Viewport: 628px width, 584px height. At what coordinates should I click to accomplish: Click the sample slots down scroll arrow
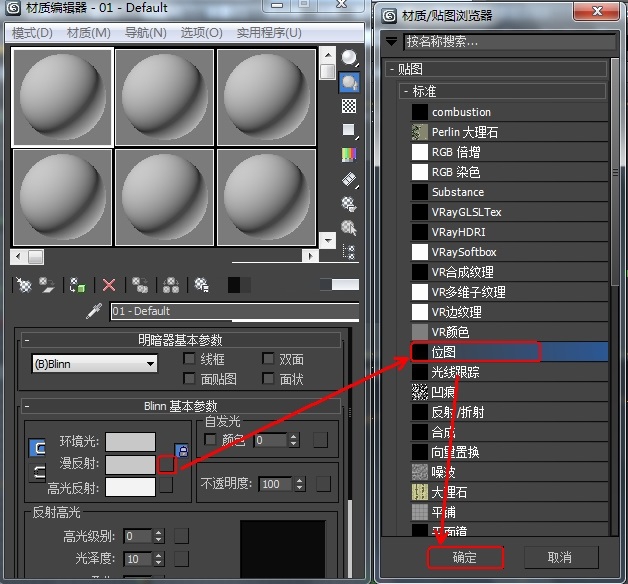click(x=328, y=241)
